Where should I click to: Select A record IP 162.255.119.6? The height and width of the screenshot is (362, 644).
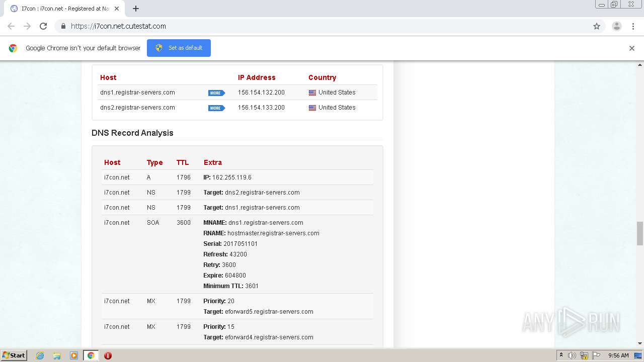(232, 177)
